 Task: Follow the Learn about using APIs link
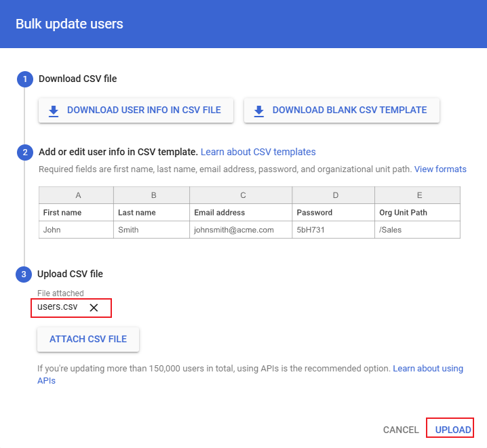point(427,369)
